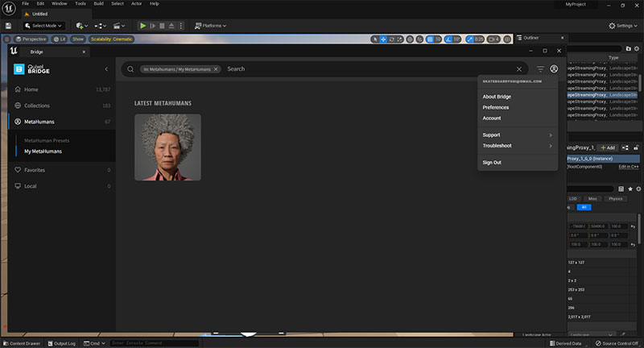644x348 pixels.
Task: Choose Sign Out from the menu
Action: coord(492,162)
